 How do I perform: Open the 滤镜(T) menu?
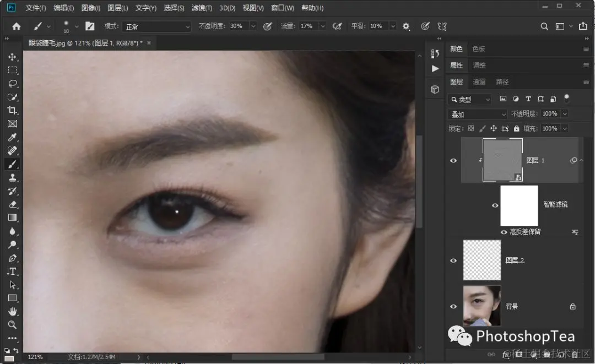click(202, 8)
